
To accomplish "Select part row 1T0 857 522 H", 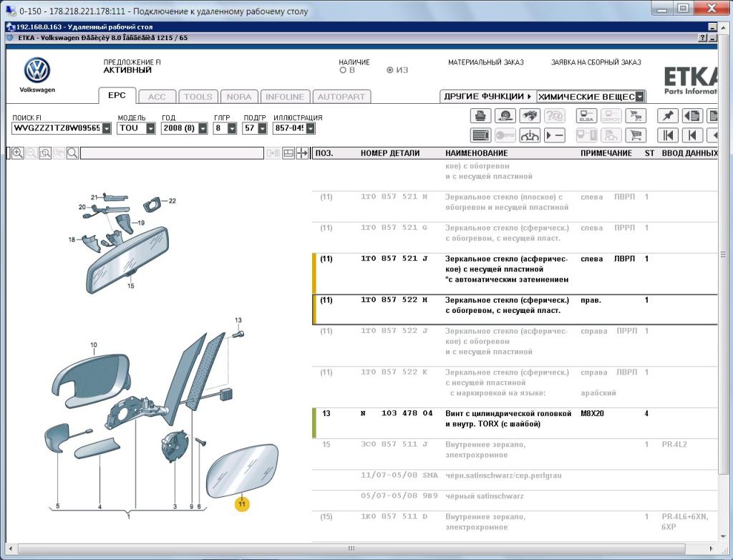I will point(515,309).
